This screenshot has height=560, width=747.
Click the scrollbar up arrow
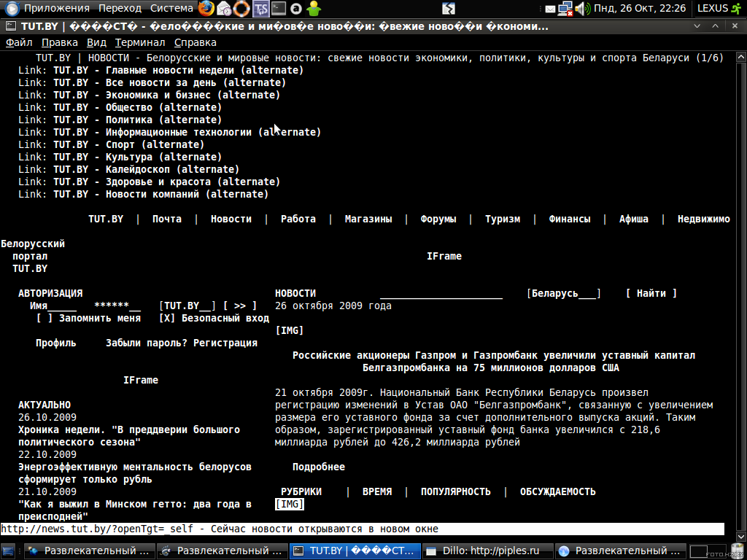pyautogui.click(x=741, y=58)
